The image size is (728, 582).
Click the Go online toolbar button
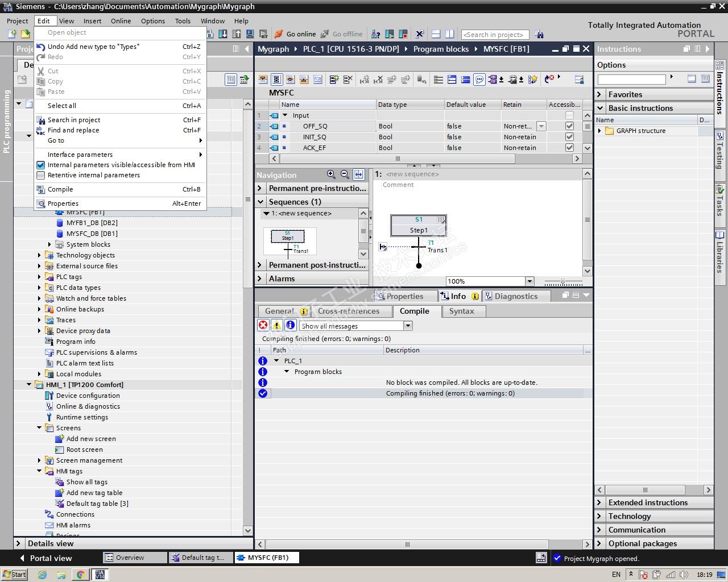[295, 34]
